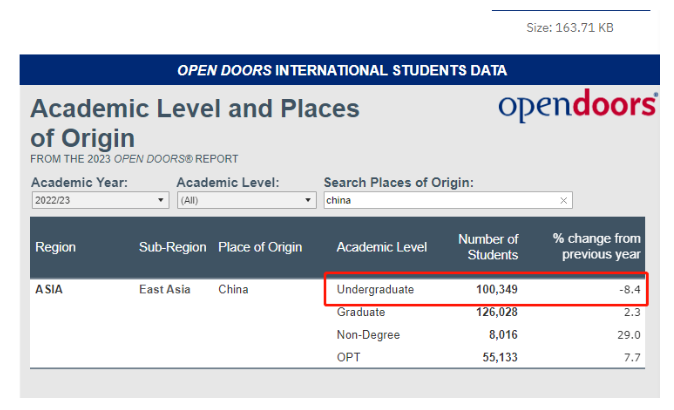The image size is (674, 410).
Task: Click the 126,028 students value
Action: [x=496, y=312]
